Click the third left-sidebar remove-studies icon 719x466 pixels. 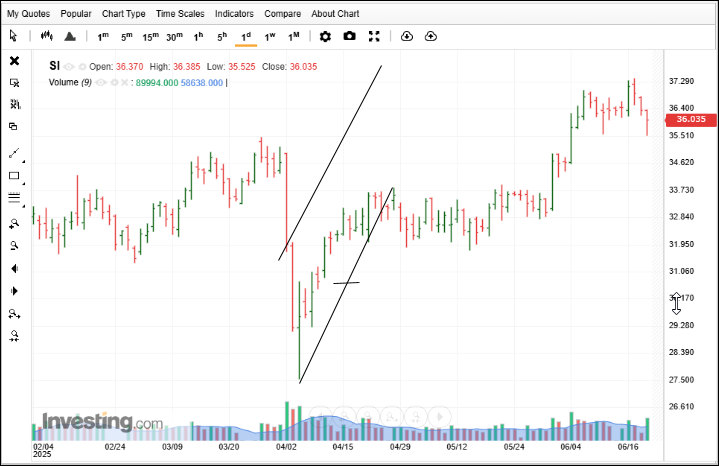coord(15,105)
